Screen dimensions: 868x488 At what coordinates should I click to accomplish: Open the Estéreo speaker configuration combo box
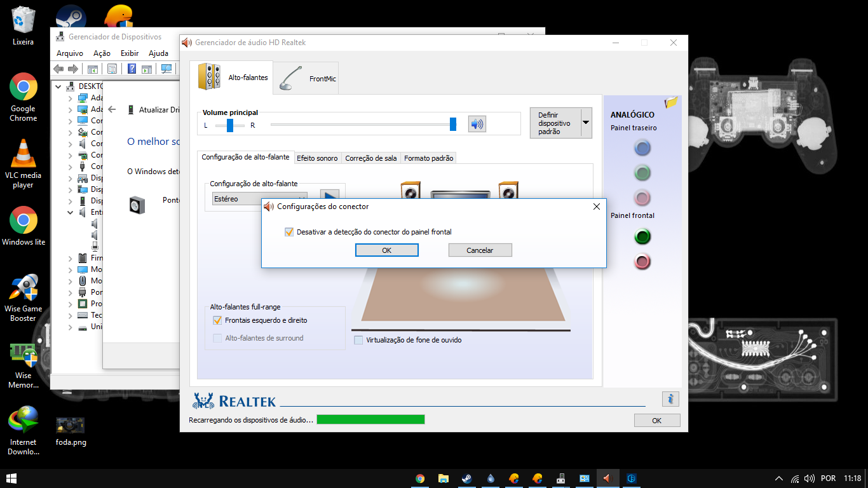coord(260,199)
